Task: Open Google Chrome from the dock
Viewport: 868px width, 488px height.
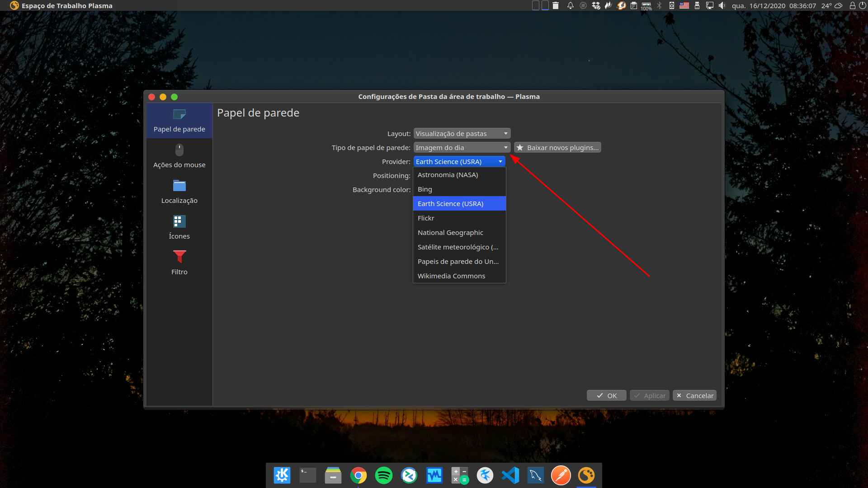Action: pyautogui.click(x=358, y=475)
